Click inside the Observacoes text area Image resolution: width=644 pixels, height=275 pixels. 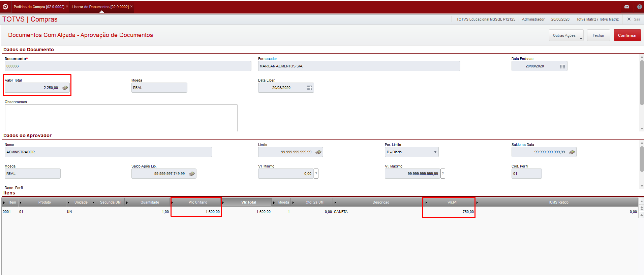click(x=121, y=118)
